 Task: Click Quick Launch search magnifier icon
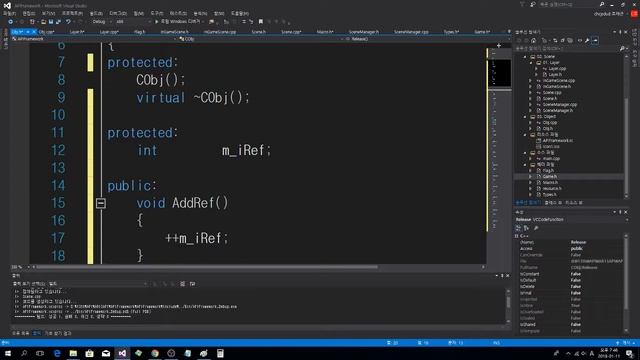602,4
